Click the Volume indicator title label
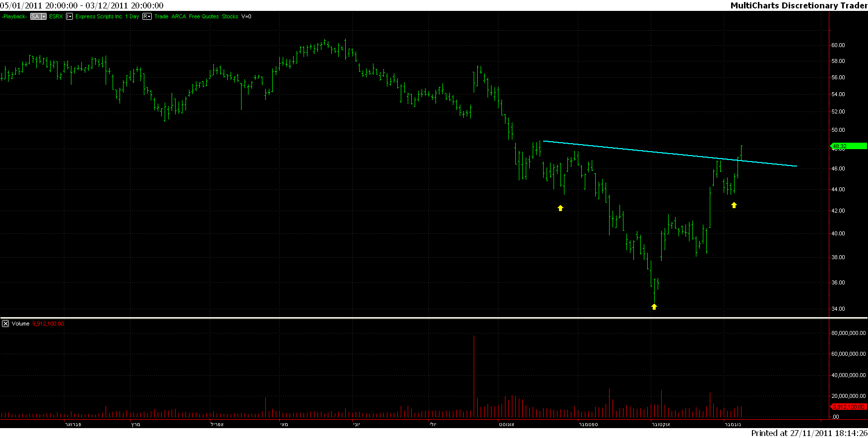 click(21, 324)
